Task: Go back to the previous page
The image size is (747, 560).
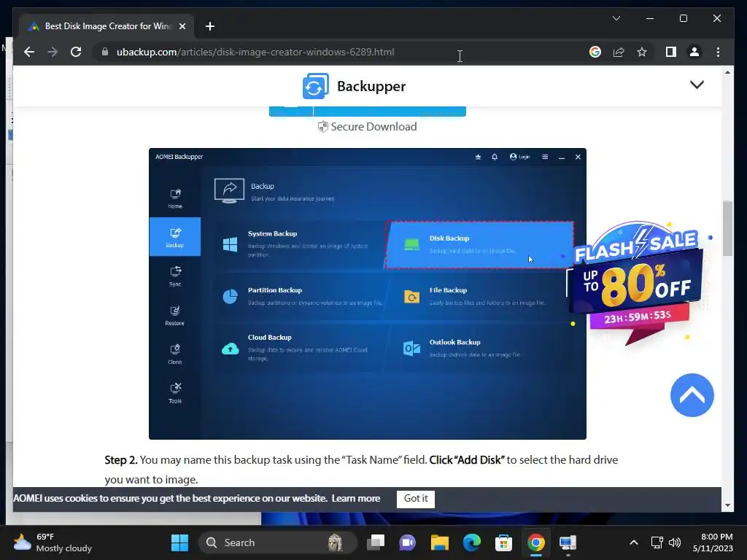Action: (x=29, y=52)
